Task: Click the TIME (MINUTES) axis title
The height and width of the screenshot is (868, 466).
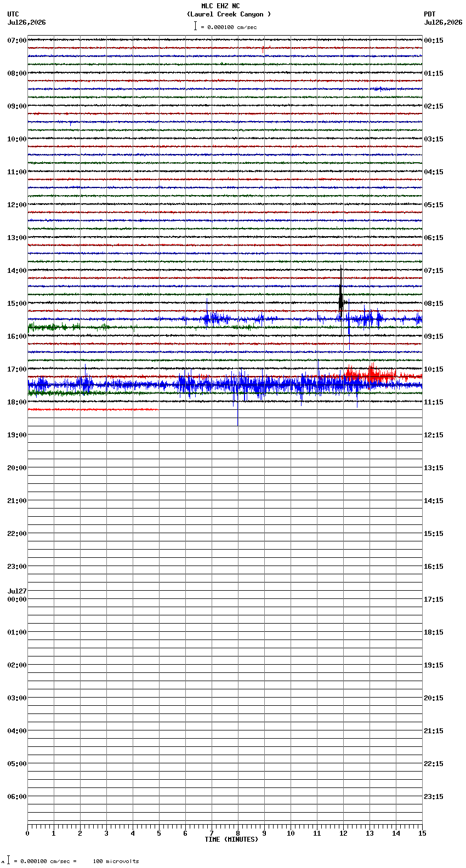Action: (x=231, y=840)
